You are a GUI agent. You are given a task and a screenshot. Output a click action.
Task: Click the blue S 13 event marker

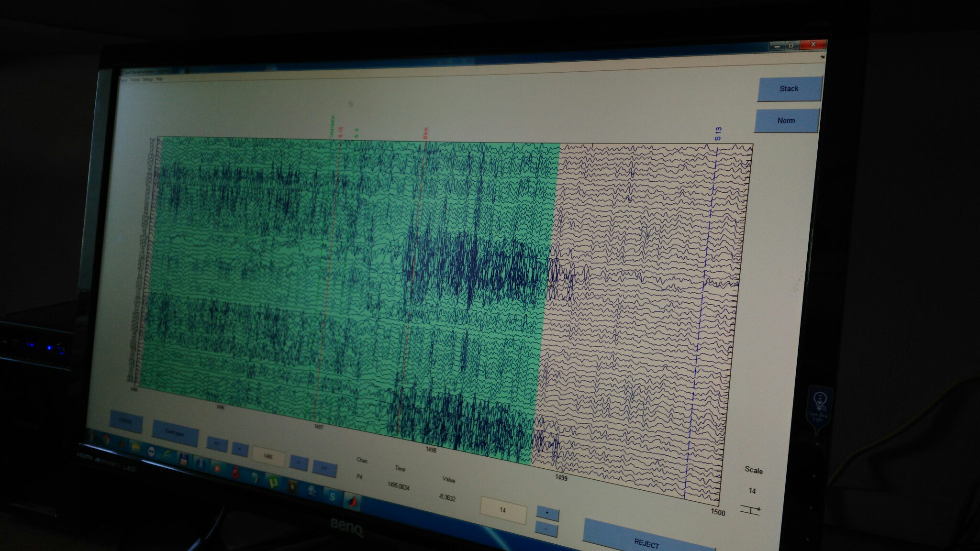tap(718, 134)
